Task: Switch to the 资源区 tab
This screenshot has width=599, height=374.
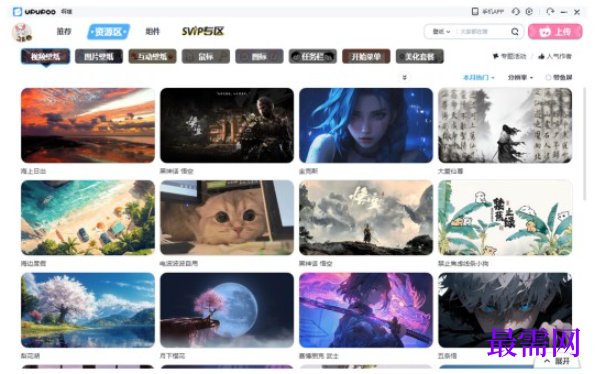Action: pos(108,32)
